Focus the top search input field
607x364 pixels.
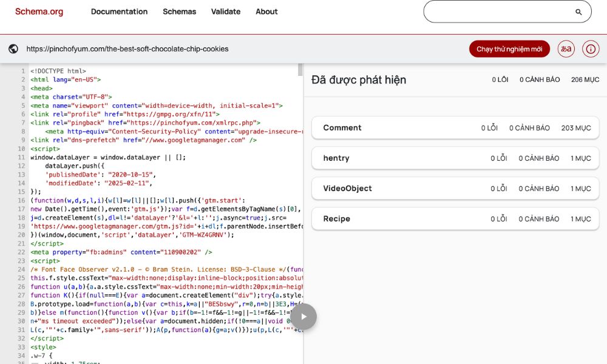click(498, 12)
